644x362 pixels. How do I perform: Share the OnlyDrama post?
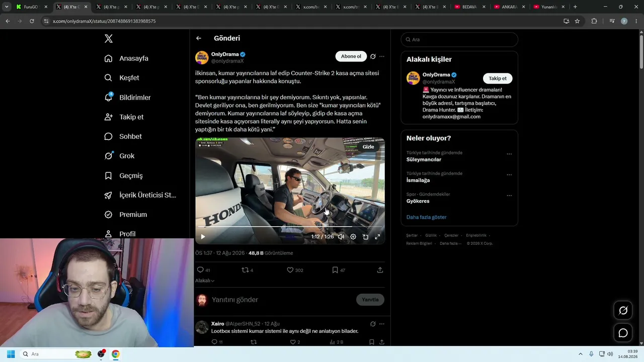(x=380, y=270)
